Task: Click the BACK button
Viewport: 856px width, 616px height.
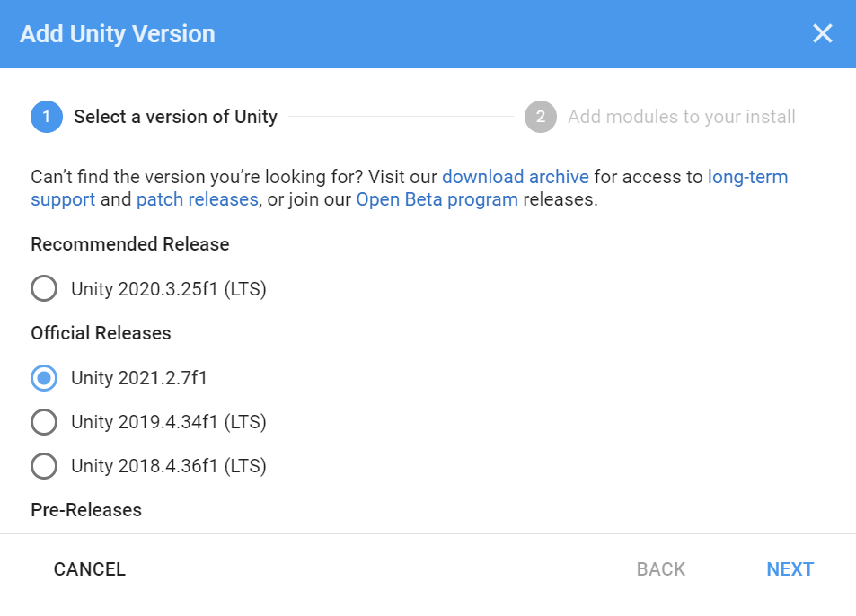Action: point(660,569)
